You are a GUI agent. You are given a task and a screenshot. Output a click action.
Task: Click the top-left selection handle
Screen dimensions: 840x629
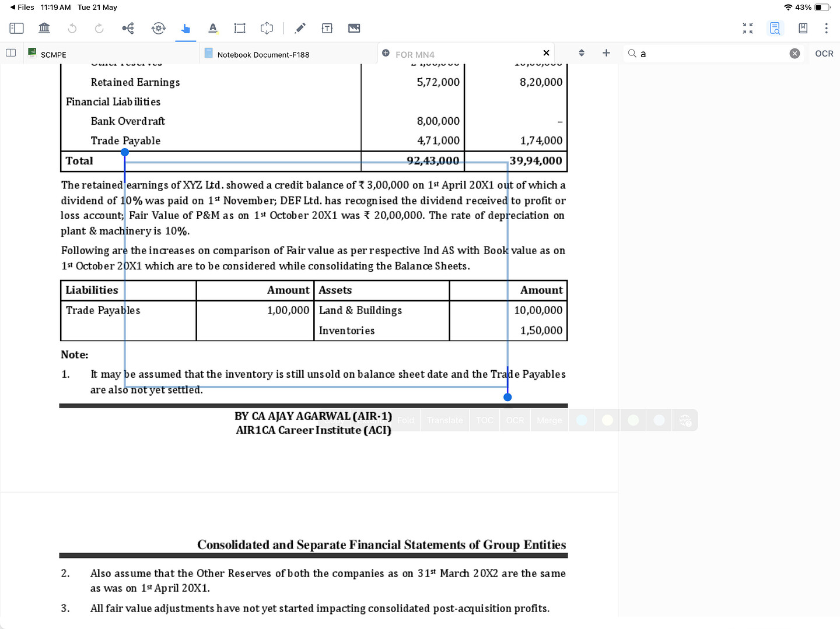click(125, 152)
